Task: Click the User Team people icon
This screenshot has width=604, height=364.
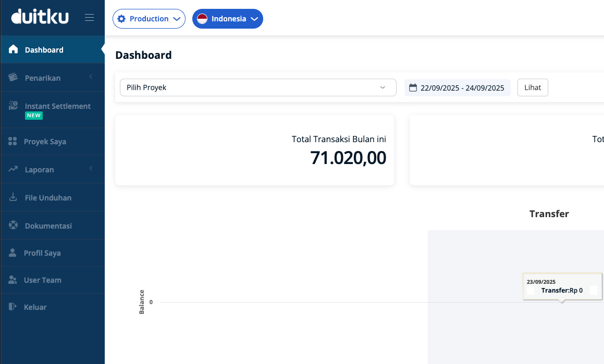Action: point(13,280)
